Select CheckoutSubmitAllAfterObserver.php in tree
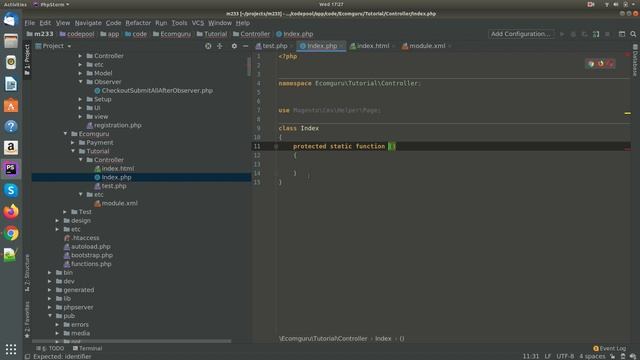This screenshot has height=360, width=640. tap(157, 91)
